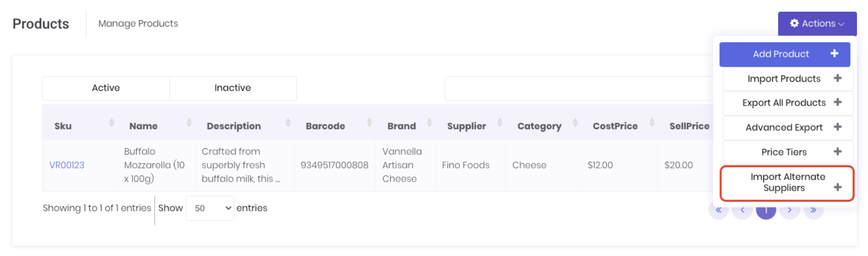Sort by Name column sort arrows
Viewport: 868px width, 256px height.
pyautogui.click(x=189, y=123)
